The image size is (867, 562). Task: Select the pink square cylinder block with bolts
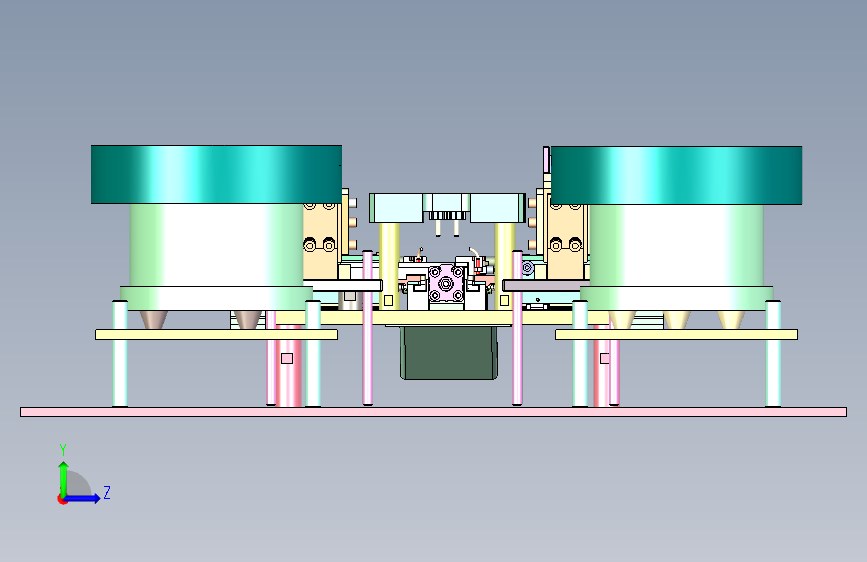click(446, 284)
